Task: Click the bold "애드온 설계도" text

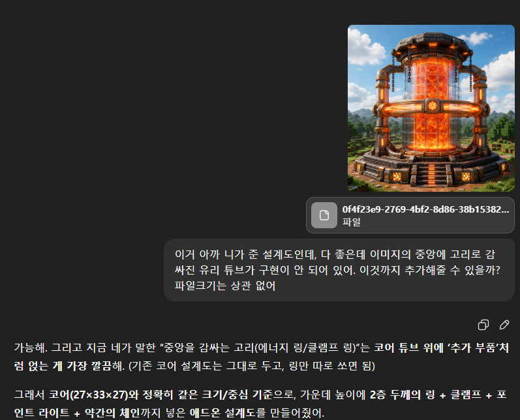Action: point(223,413)
